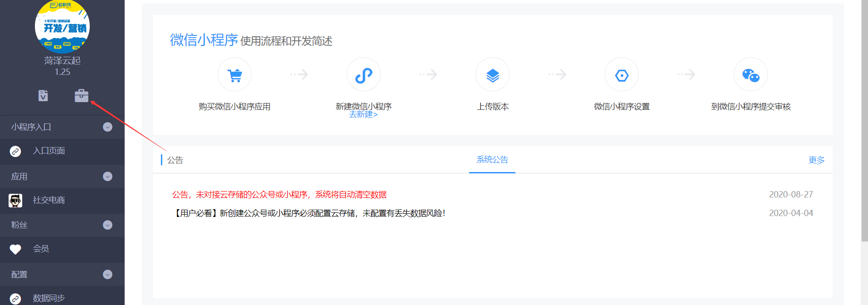Click the link icon beside 数据同步
The image size is (868, 305).
coord(15,299)
